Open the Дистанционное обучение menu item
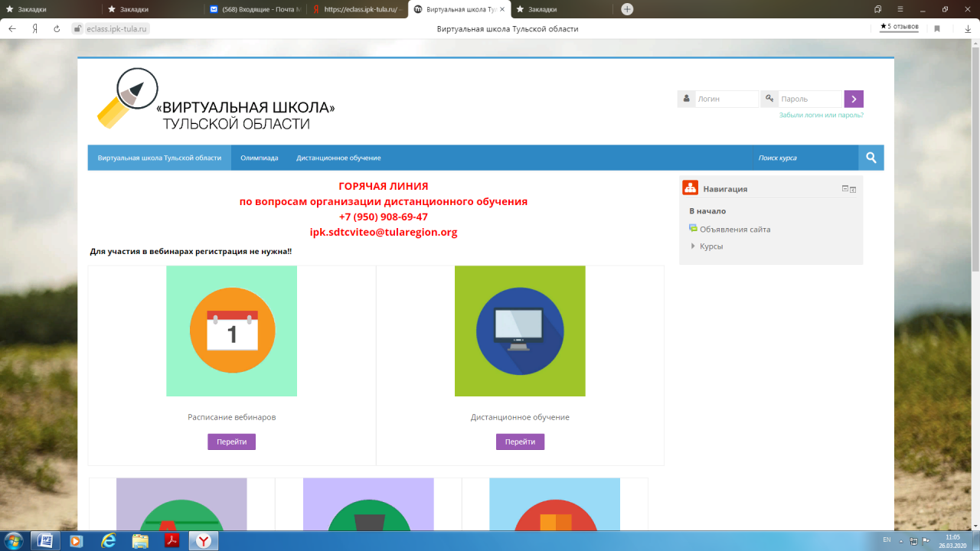 coord(338,158)
